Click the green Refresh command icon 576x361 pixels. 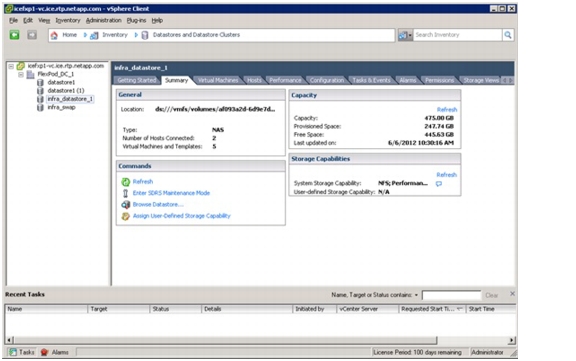(126, 182)
